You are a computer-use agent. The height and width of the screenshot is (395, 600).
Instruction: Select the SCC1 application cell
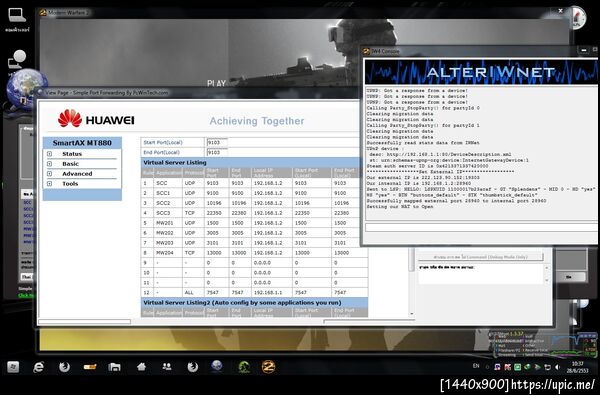click(x=168, y=193)
